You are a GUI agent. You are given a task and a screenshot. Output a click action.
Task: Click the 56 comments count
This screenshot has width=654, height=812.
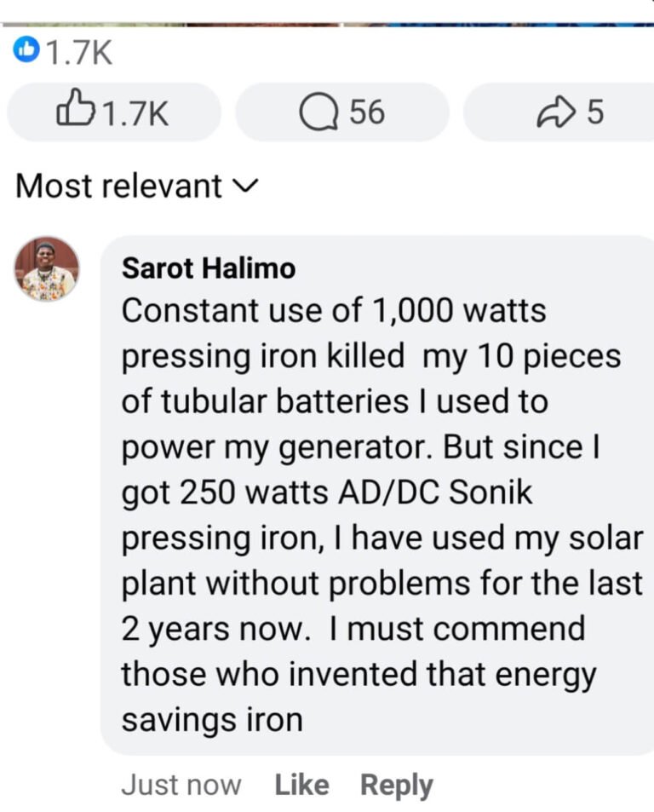(x=367, y=112)
